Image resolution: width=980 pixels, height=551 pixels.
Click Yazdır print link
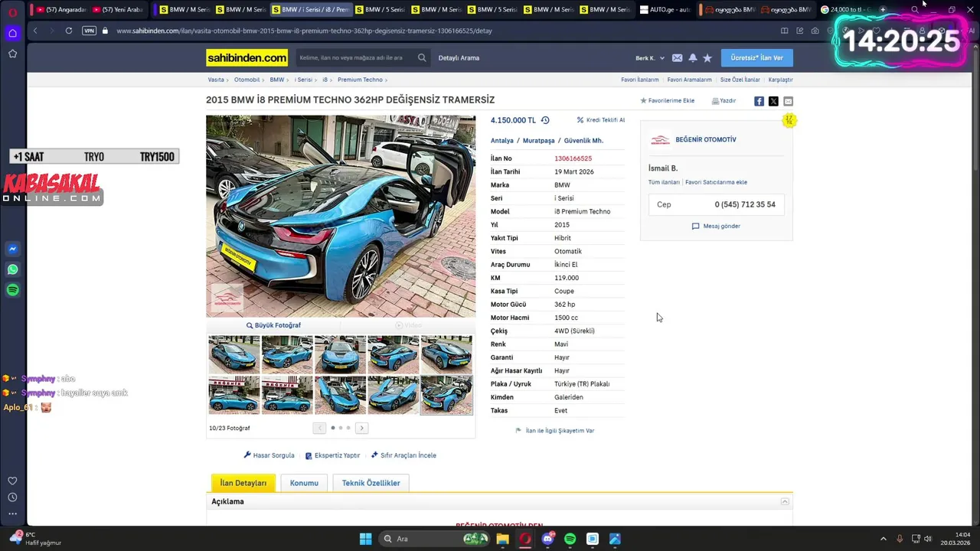point(724,101)
